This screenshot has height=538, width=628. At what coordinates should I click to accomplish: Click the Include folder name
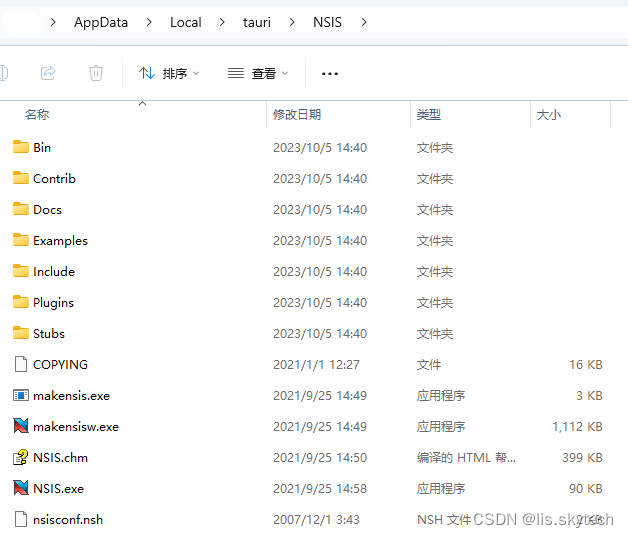click(x=54, y=272)
